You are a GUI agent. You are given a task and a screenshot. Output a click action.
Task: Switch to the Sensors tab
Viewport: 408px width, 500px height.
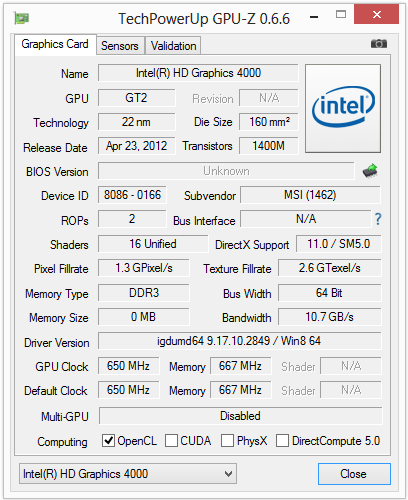[120, 46]
